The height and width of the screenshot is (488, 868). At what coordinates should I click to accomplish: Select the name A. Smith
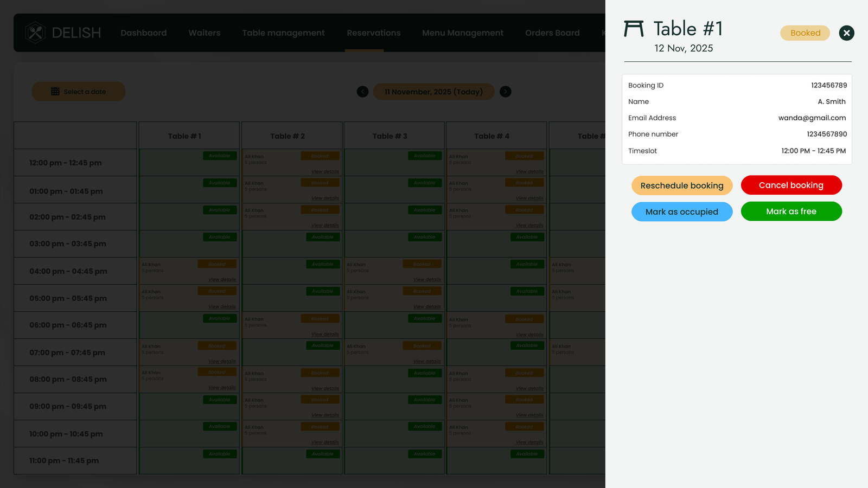(832, 101)
